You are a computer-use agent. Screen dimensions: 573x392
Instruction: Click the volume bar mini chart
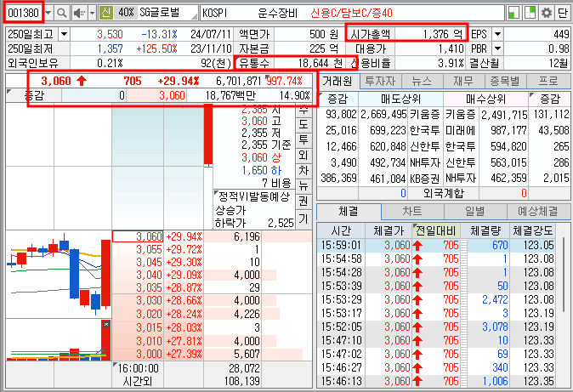[59, 340]
